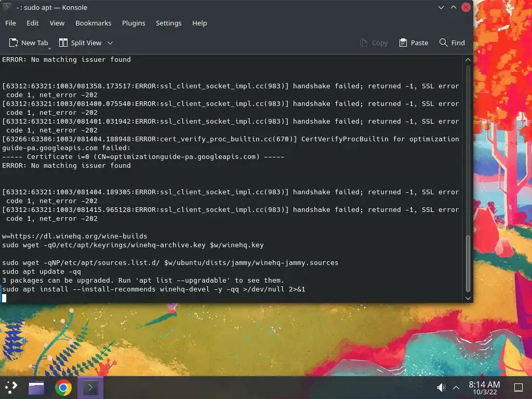
Task: Click the terminal scrollbar thumb
Action: pos(468,263)
